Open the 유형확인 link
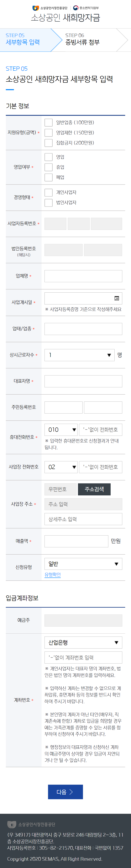 [x=53, y=575]
